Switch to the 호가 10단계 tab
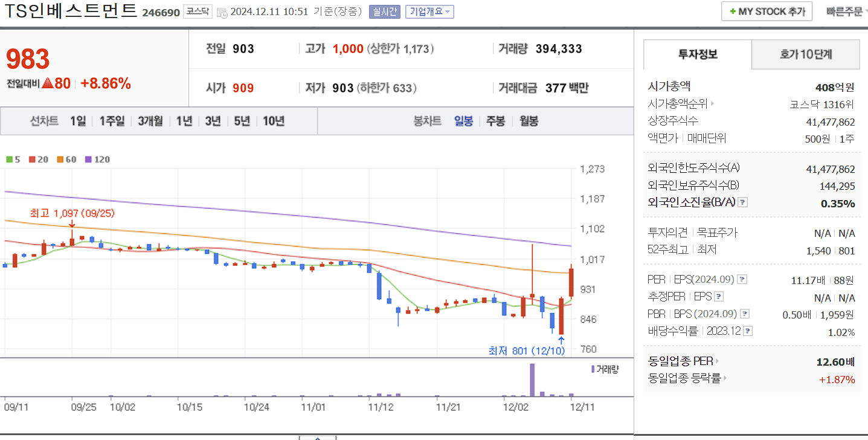Screen dimensions: 868x440 [805, 54]
